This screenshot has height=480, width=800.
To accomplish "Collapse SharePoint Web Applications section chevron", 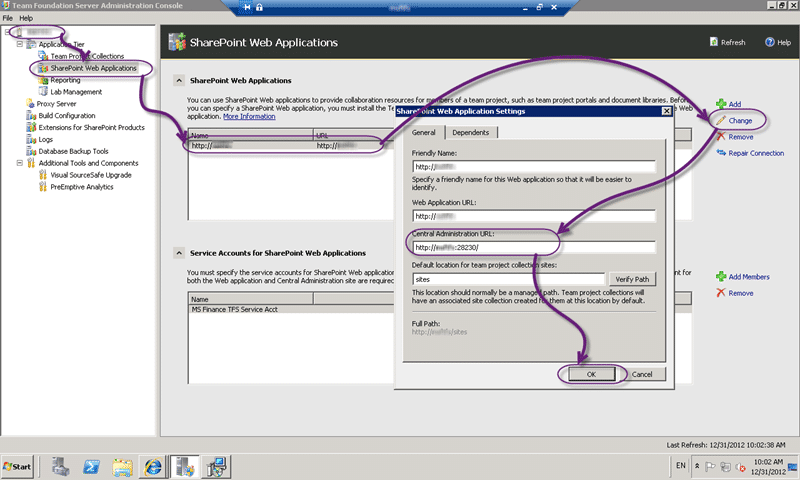I will coord(179,81).
